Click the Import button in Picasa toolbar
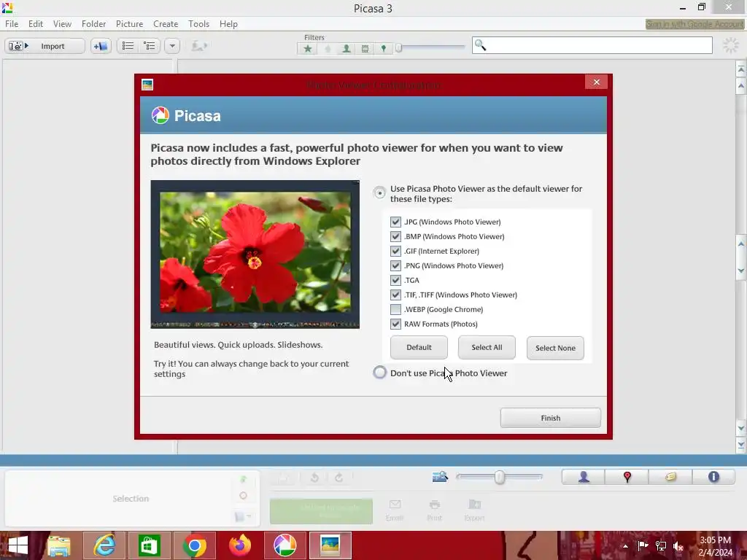This screenshot has height=560, width=747. [44, 46]
